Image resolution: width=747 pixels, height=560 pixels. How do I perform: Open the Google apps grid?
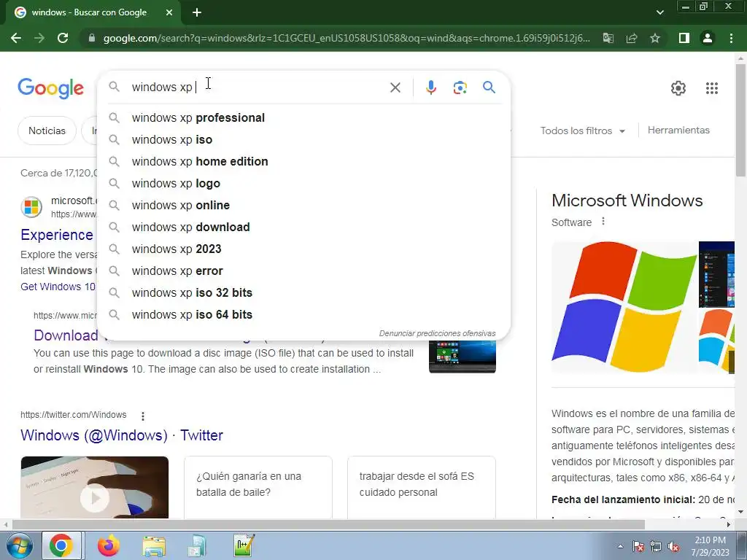pyautogui.click(x=712, y=88)
